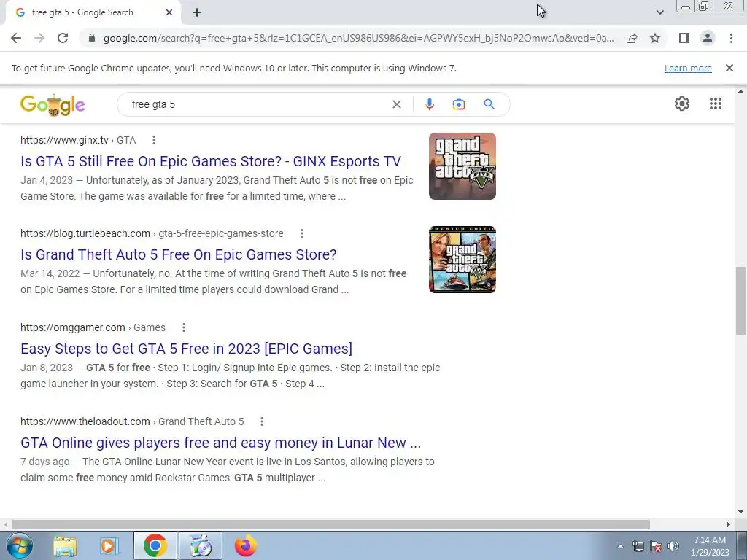This screenshot has height=560, width=747.
Task: Open more options for turtlebeach result
Action: click(x=301, y=233)
